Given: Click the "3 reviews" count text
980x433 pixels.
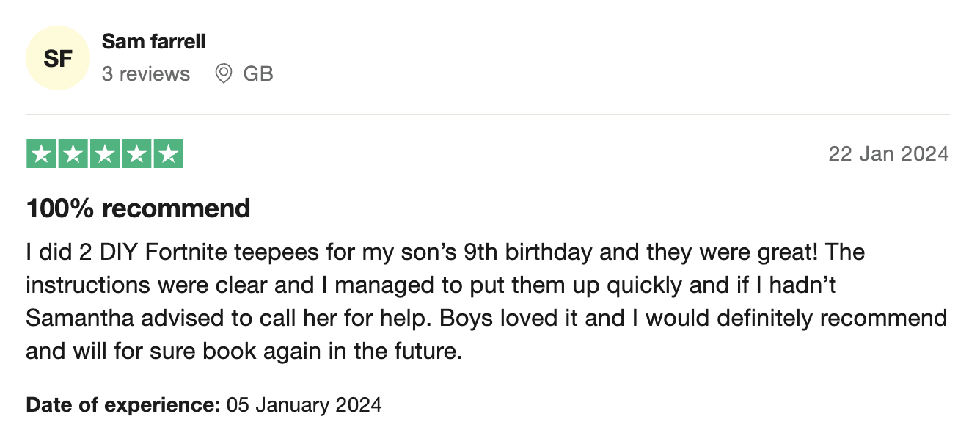Looking at the screenshot, I should click(146, 74).
